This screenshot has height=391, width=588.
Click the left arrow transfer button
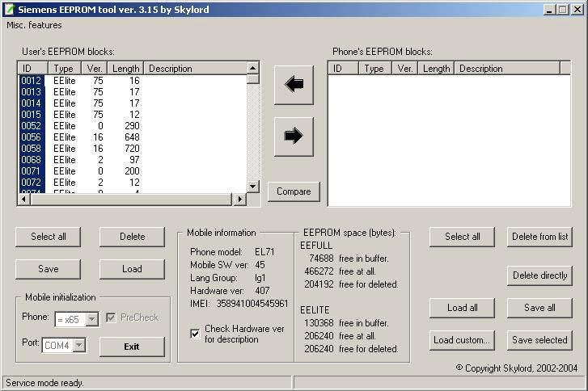point(294,85)
